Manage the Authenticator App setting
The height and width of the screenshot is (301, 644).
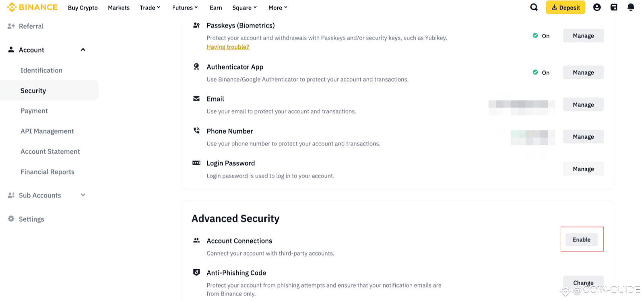point(583,72)
